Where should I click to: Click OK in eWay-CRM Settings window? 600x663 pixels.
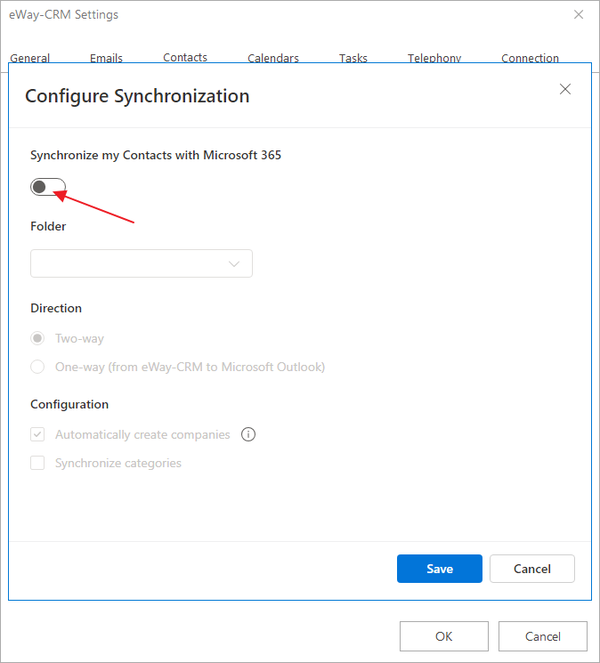[x=444, y=636]
